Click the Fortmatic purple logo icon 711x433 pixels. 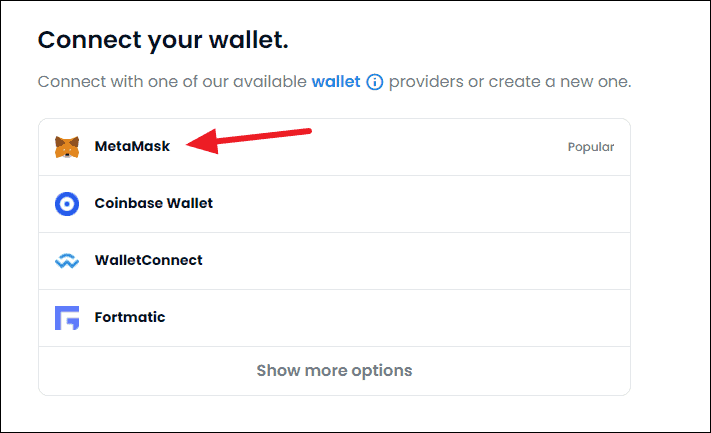coord(67,318)
